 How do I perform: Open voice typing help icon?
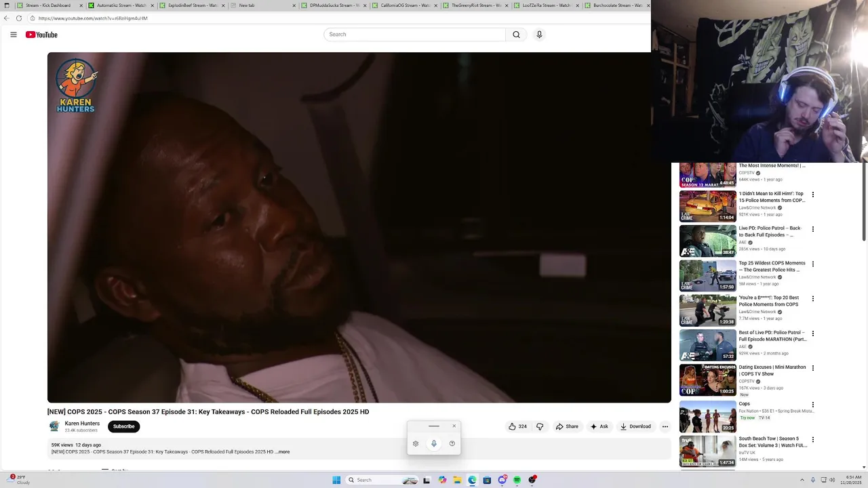tap(452, 444)
